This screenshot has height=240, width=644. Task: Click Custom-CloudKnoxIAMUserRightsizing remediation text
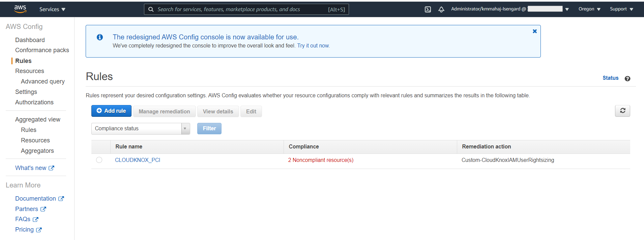(507, 160)
